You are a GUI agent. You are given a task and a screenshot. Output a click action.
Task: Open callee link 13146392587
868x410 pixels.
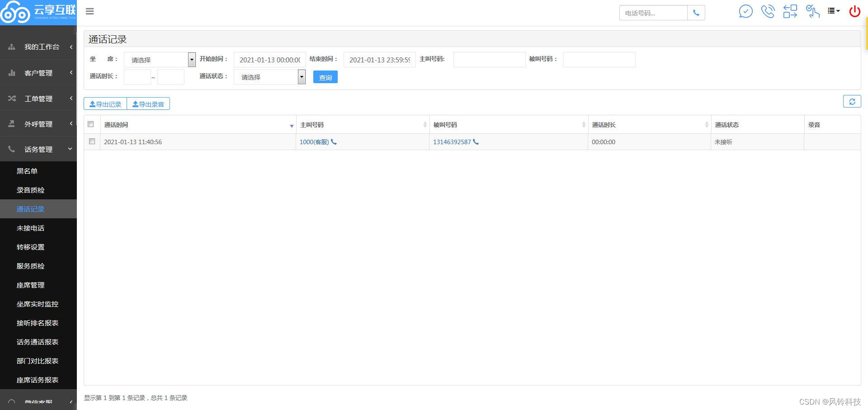pyautogui.click(x=452, y=142)
